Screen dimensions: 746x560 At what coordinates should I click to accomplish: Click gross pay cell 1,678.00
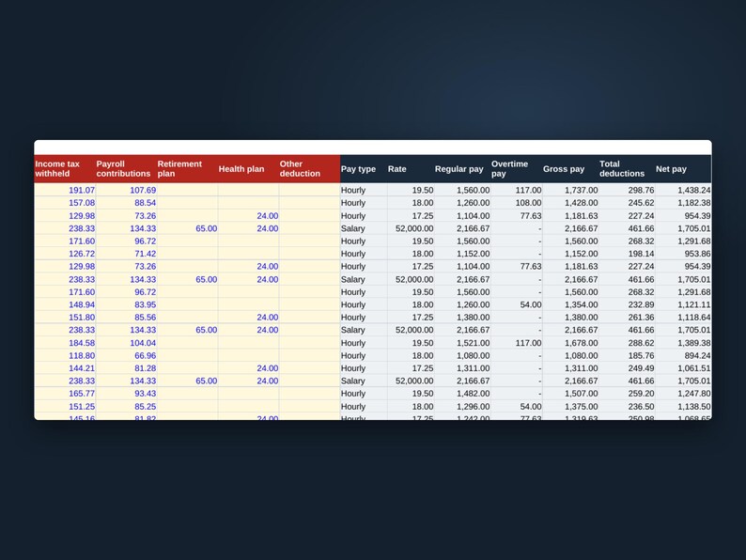(x=570, y=343)
